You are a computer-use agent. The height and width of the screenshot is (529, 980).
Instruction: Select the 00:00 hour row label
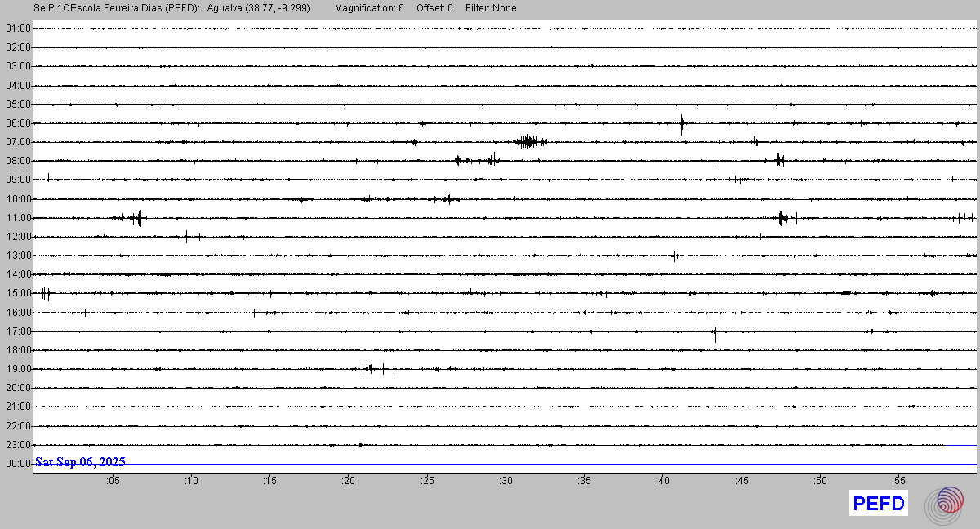tap(18, 464)
